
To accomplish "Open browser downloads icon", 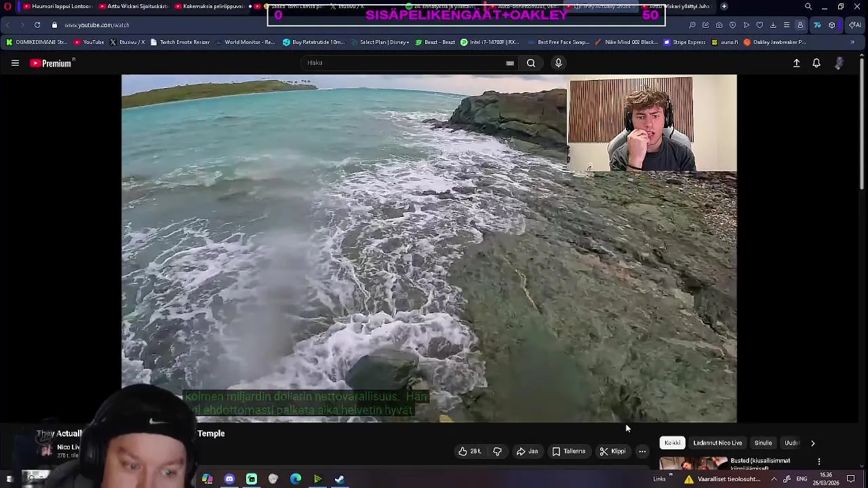I will click(773, 25).
